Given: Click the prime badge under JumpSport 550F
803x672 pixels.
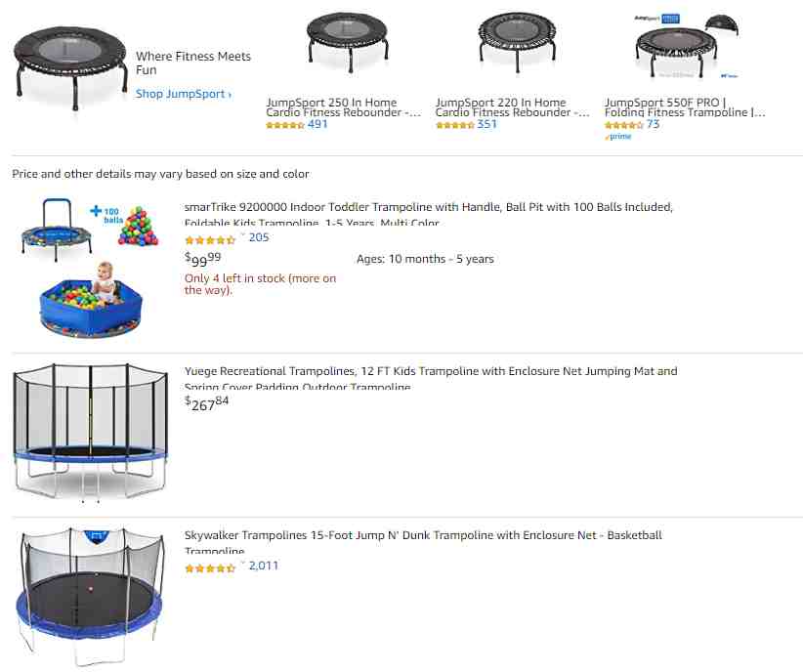Looking at the screenshot, I should click(618, 136).
